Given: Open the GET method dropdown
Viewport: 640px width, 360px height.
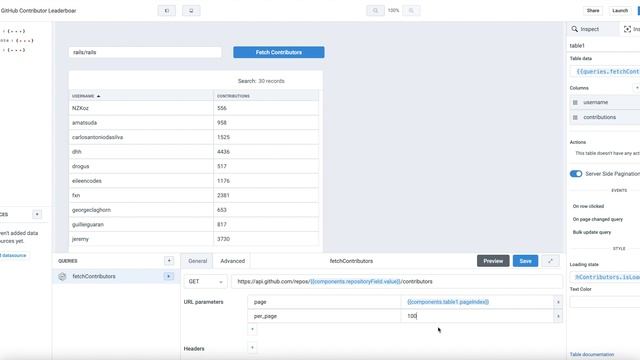Looking at the screenshot, I should click(205, 282).
